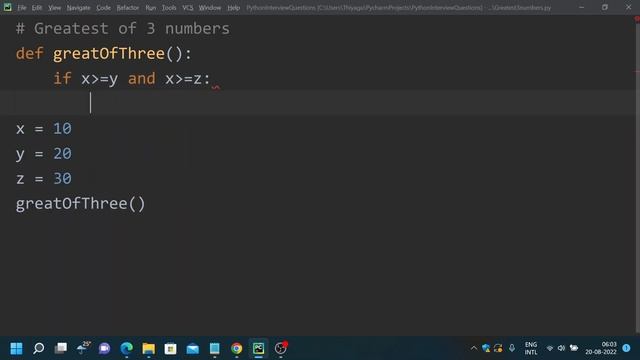Click the comment '# Greatest of 3 numbers'
Viewport: 640px width, 360px height.
(x=122, y=29)
